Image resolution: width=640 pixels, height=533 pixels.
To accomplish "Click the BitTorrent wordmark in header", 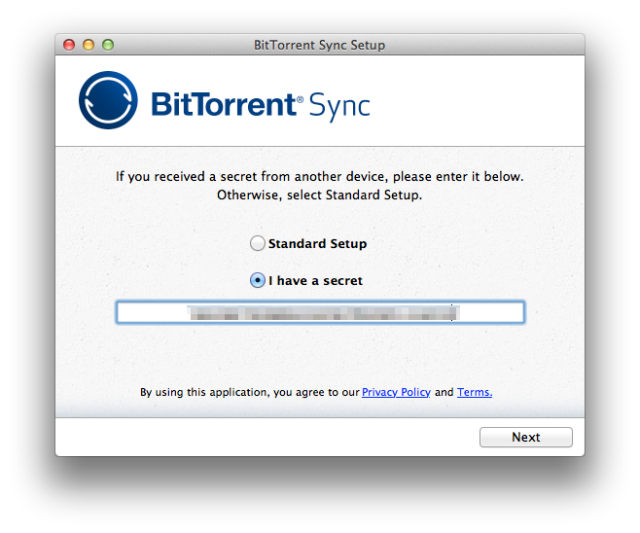I will point(224,104).
